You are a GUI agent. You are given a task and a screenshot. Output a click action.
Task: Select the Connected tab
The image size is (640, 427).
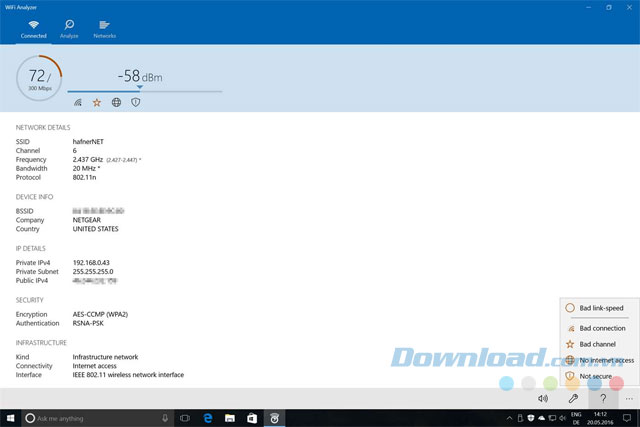[33, 28]
